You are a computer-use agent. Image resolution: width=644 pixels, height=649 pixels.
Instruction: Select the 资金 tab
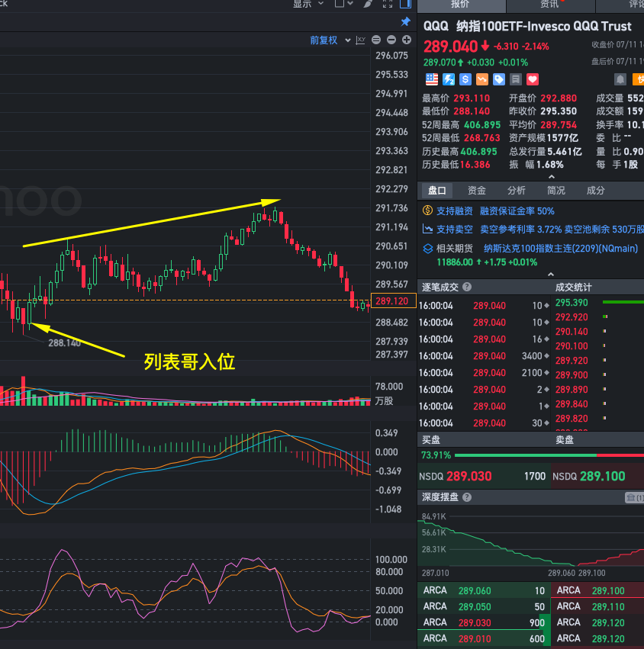point(477,191)
